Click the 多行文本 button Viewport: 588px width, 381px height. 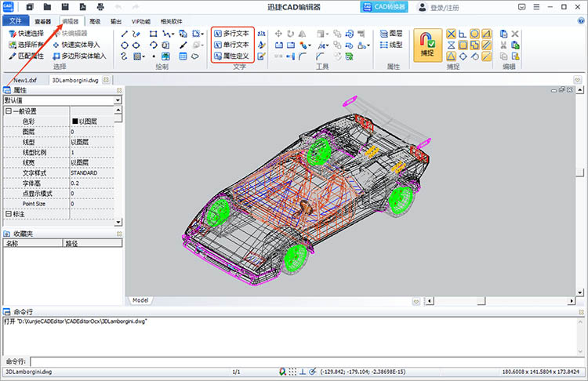pos(231,34)
